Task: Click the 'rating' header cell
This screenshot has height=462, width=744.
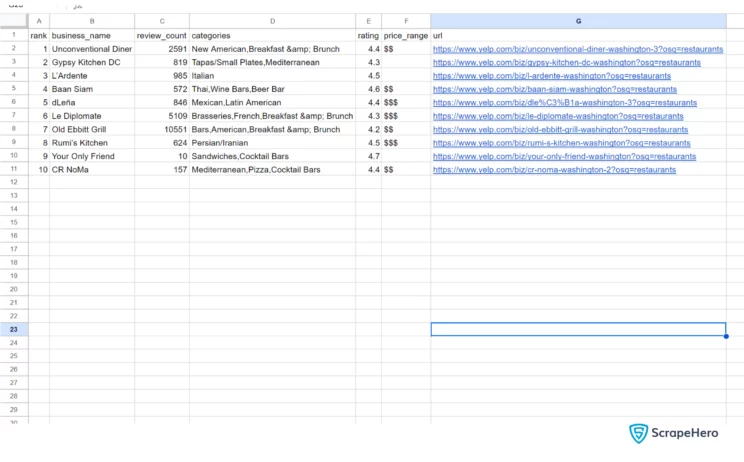Action: [368, 36]
